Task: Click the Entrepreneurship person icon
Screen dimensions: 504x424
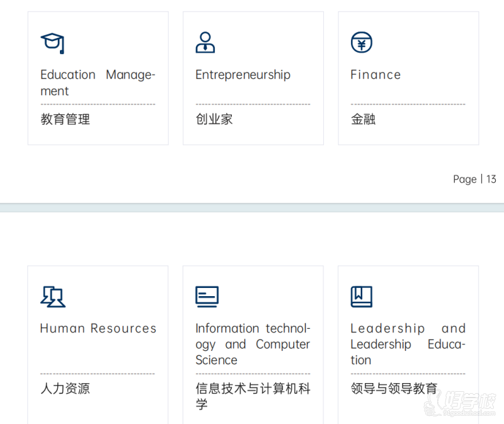Action: (x=205, y=43)
